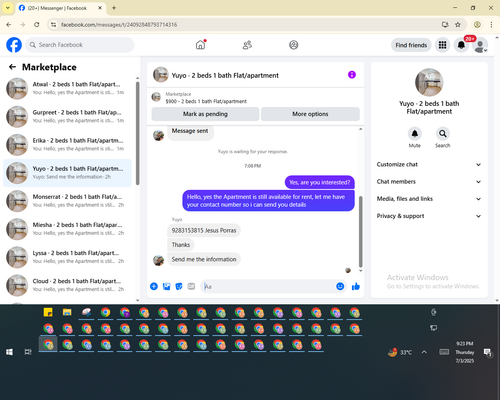Open Monserrat conversation in the list

click(x=67, y=201)
